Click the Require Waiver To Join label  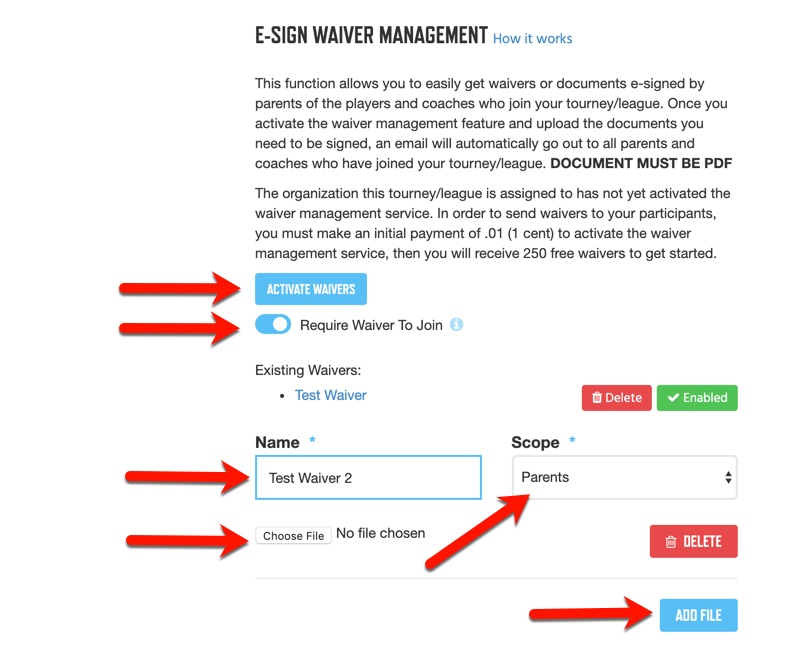[371, 325]
